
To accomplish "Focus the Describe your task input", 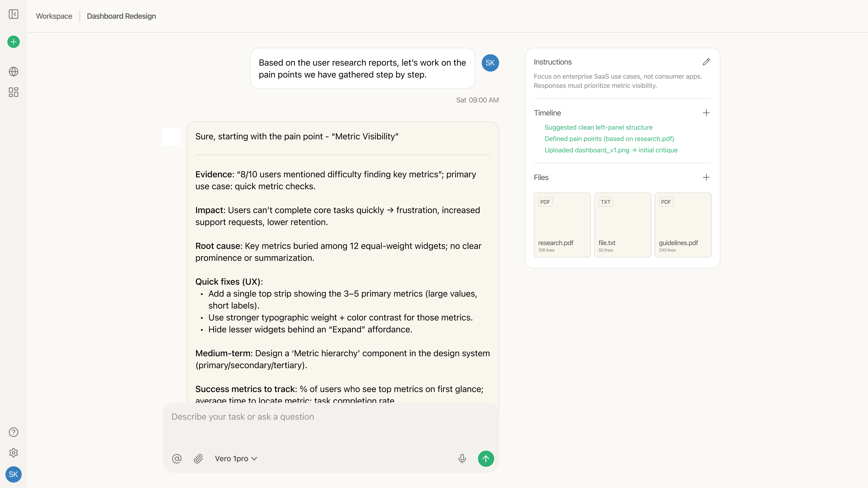I will coord(330,417).
